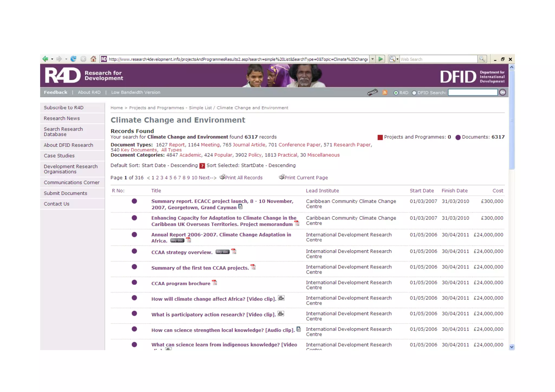
Task: Click the Feedback link
Action: pyautogui.click(x=56, y=92)
